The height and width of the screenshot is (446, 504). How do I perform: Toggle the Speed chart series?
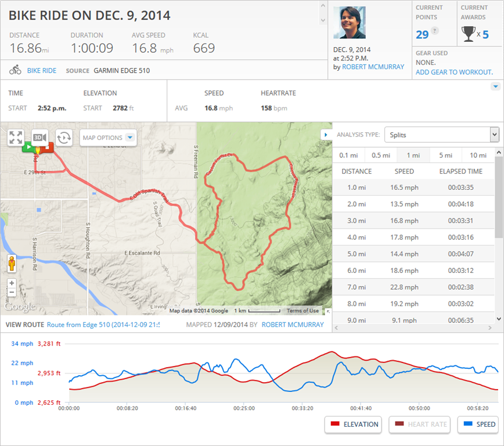tap(478, 425)
